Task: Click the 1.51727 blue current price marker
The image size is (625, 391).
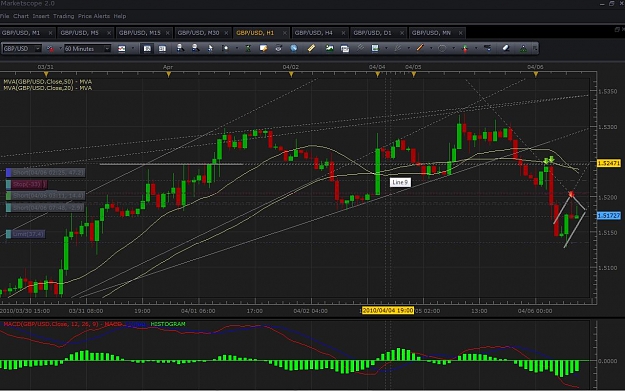Action: click(609, 216)
